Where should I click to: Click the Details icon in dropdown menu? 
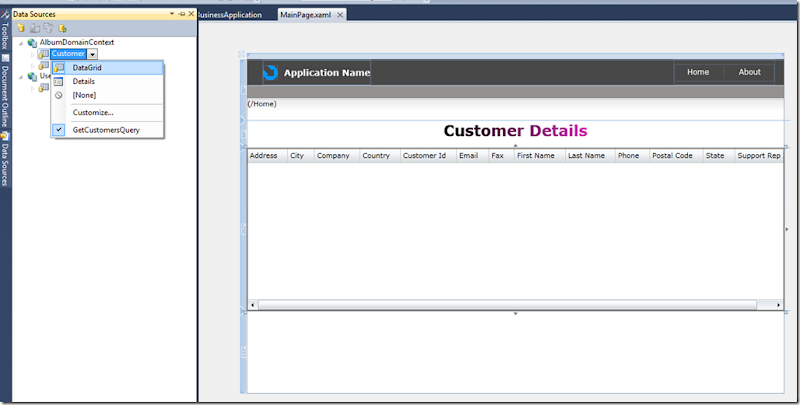pyautogui.click(x=59, y=81)
